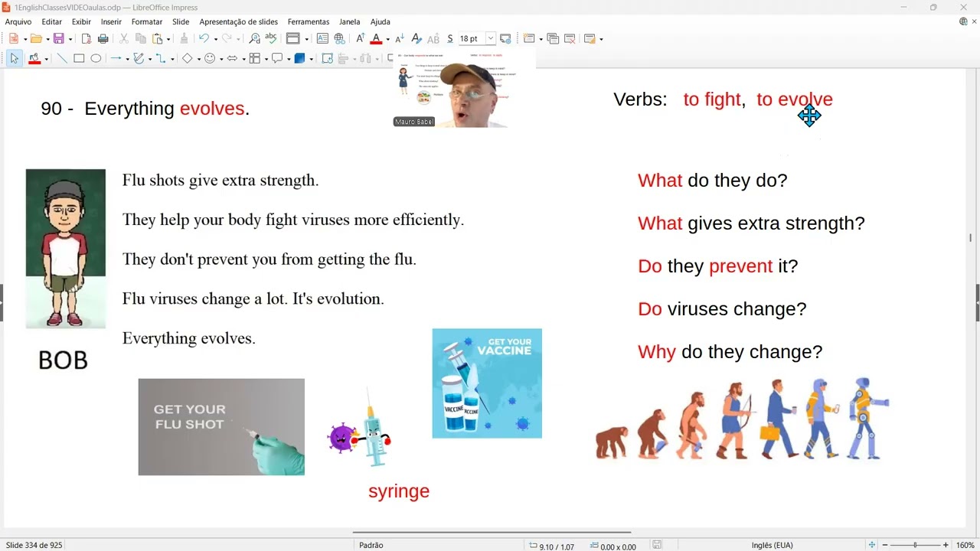
Task: Click Fit slide to window icon
Action: (871, 545)
